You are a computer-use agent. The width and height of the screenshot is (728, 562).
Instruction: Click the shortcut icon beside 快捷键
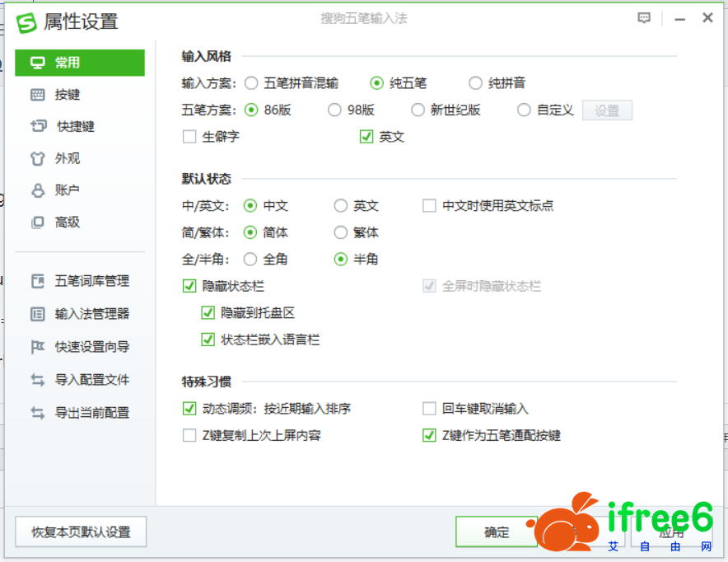coord(38,126)
